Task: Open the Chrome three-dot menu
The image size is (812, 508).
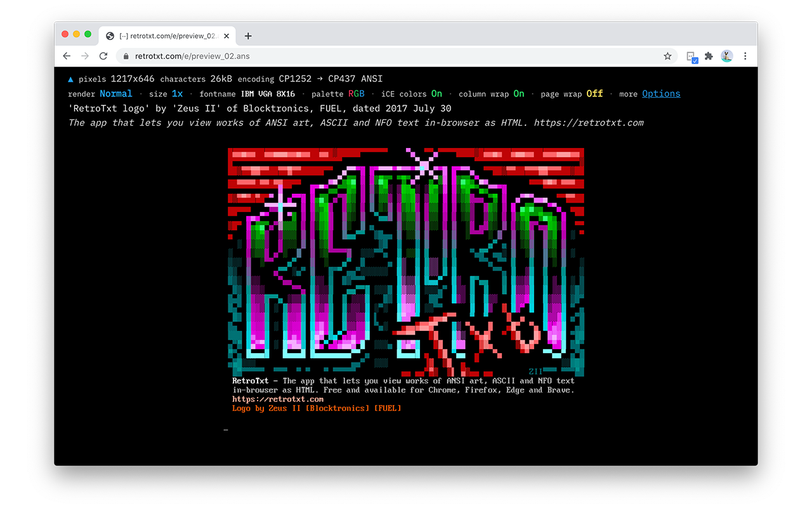Action: point(745,56)
